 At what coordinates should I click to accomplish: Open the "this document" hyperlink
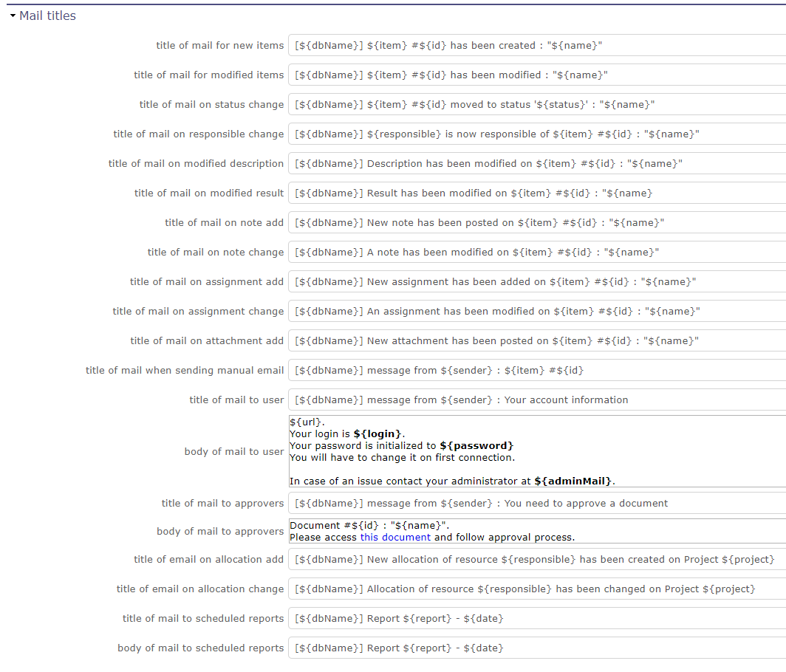[396, 538]
